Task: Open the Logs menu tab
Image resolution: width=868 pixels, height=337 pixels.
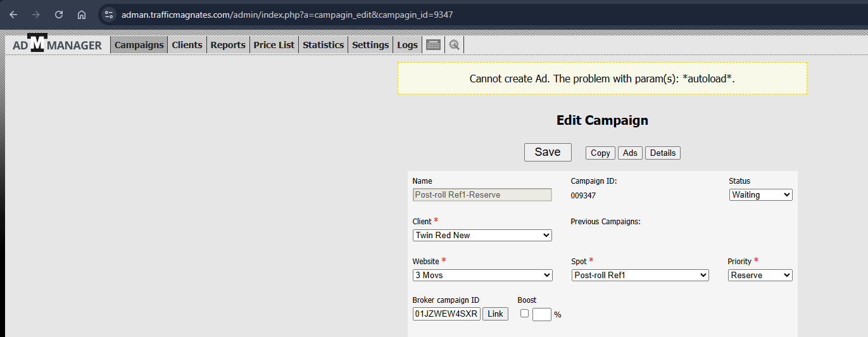Action: click(408, 44)
